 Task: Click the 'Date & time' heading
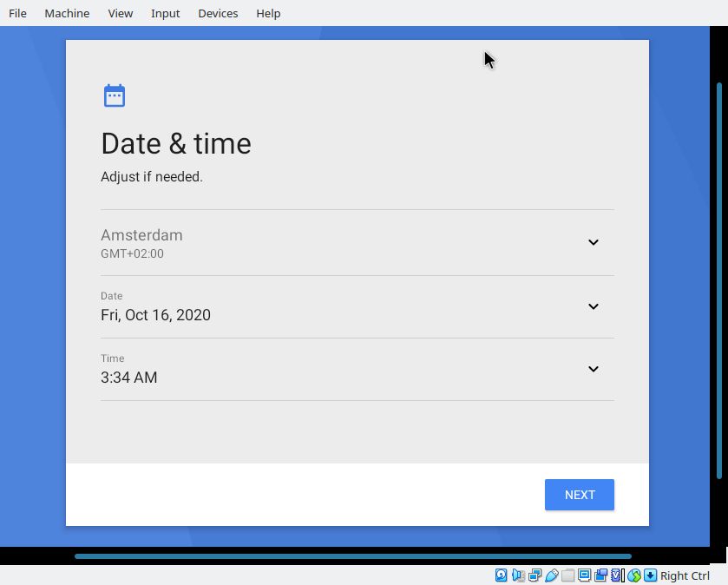(x=176, y=143)
